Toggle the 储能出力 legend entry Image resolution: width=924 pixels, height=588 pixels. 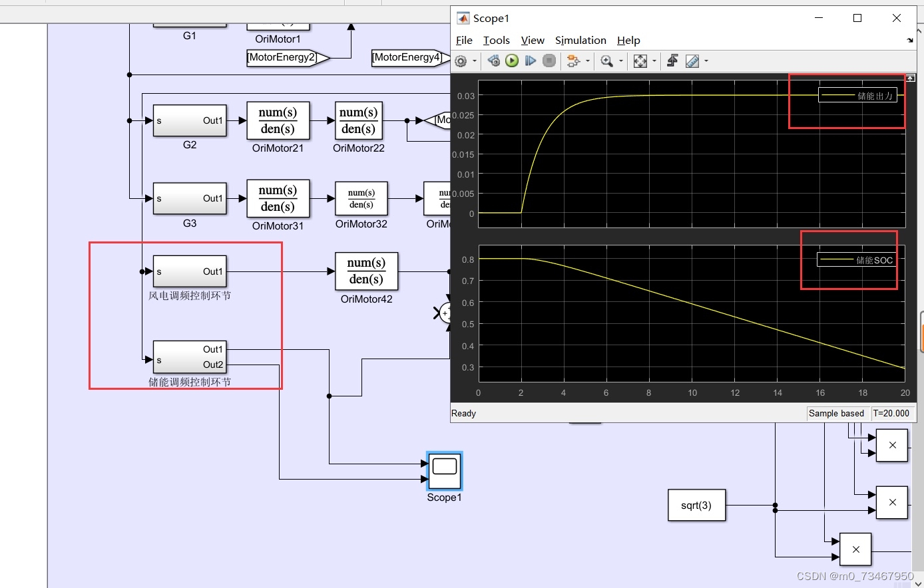pos(859,94)
